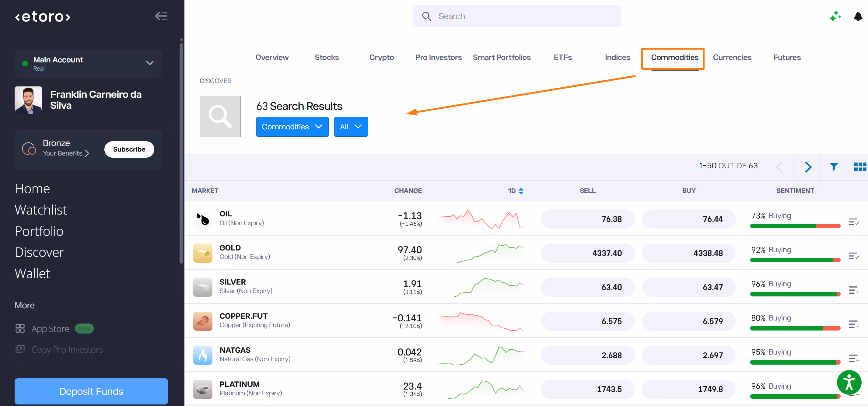The width and height of the screenshot is (868, 406).
Task: Focus the Search input field
Action: tap(516, 16)
